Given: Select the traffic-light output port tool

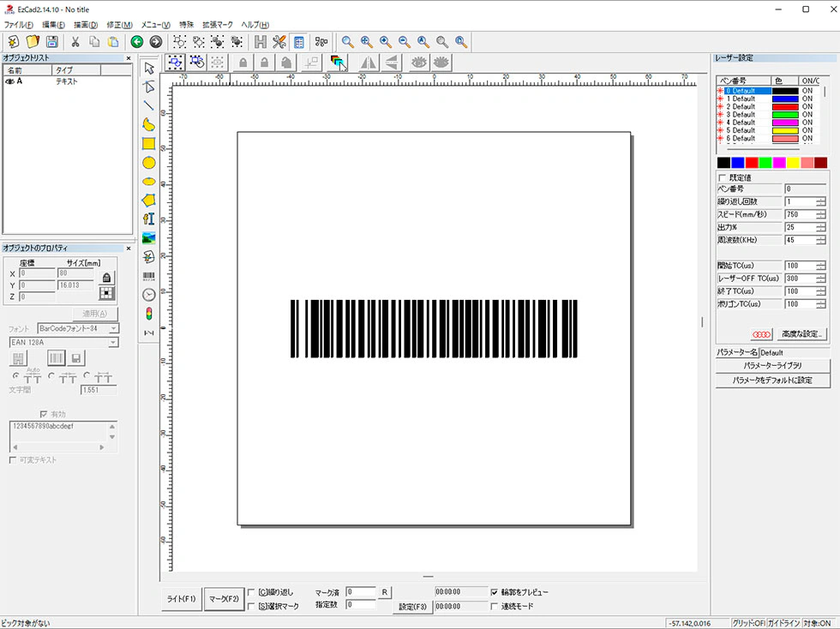Looking at the screenshot, I should (x=149, y=314).
